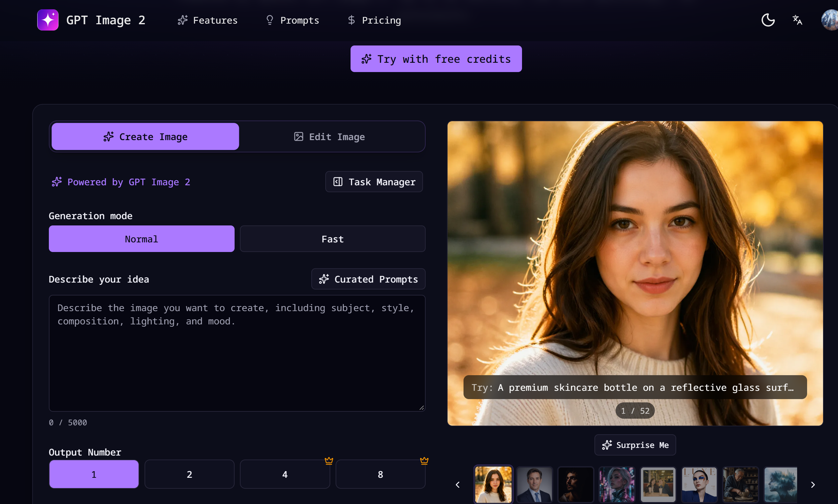Switch to the Create Image tab
This screenshot has width=838, height=504.
pyautogui.click(x=145, y=136)
